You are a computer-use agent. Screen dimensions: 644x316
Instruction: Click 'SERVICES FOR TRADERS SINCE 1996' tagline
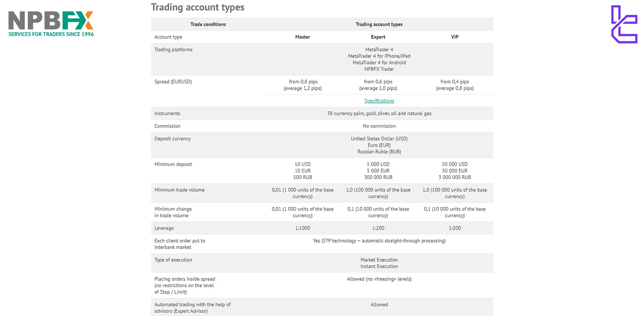pos(51,34)
